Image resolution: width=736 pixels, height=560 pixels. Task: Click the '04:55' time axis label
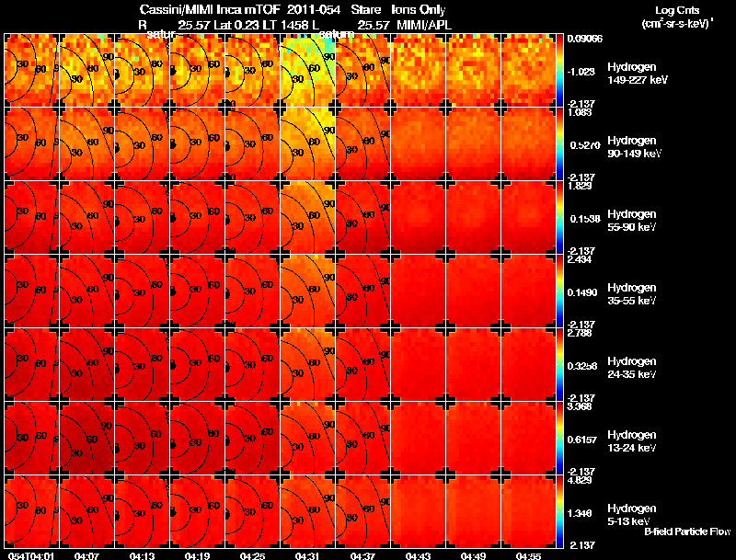(x=528, y=556)
